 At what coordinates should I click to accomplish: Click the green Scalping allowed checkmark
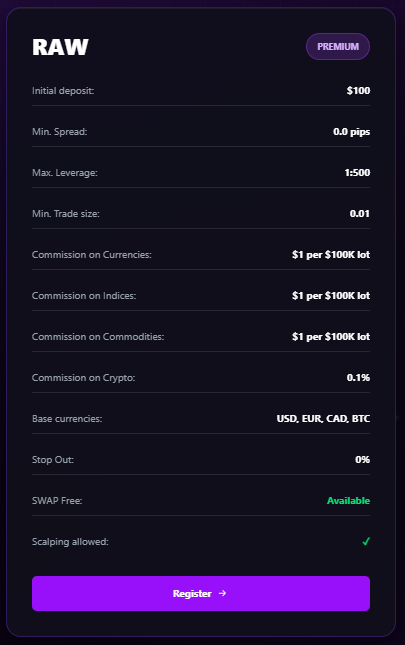tap(366, 541)
